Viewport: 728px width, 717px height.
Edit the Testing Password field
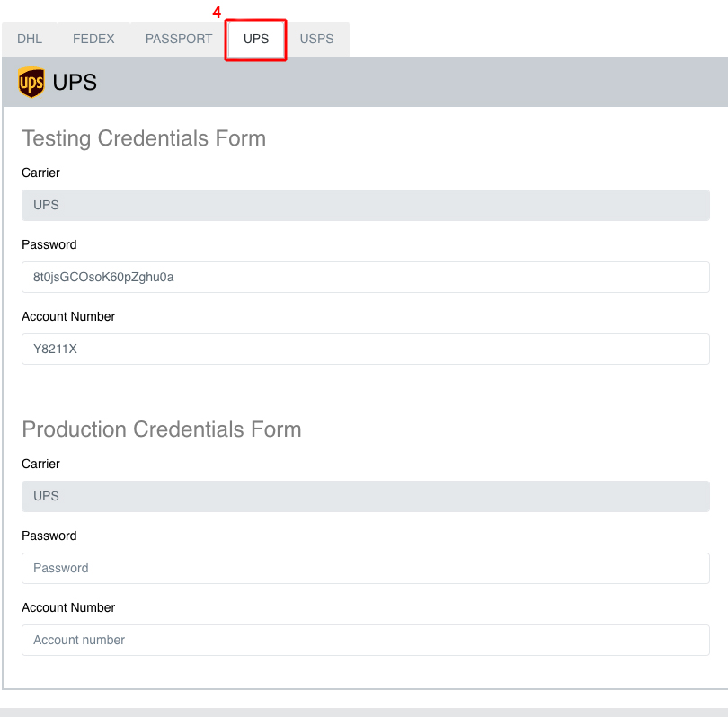pos(366,277)
